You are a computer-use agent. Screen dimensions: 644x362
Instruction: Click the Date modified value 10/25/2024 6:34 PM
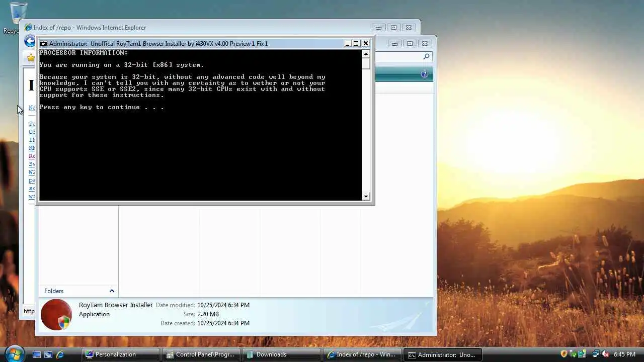(x=223, y=305)
